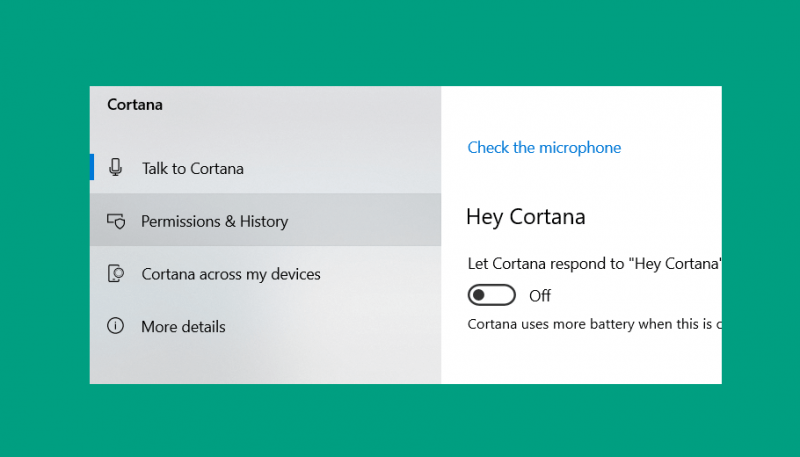This screenshot has width=800, height=457.
Task: Enable the Hey Cortana toggle switch
Action: 492,295
